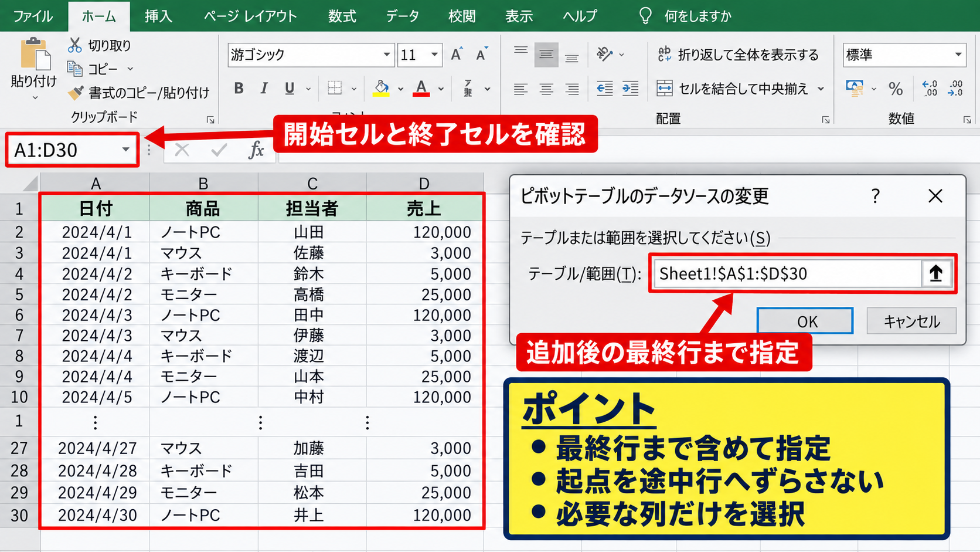This screenshot has height=552, width=980.
Task: Open the 挿入 (Insert) tab
Action: click(158, 16)
